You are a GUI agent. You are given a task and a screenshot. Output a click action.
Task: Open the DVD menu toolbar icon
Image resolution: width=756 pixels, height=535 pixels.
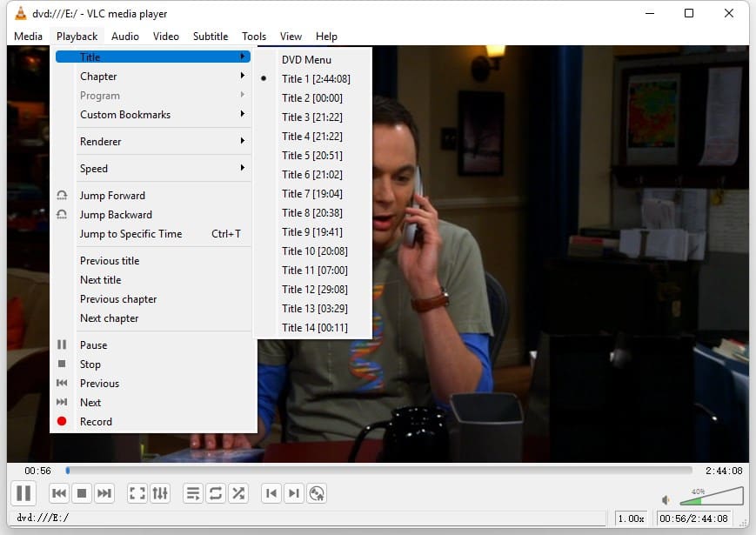pos(317,493)
